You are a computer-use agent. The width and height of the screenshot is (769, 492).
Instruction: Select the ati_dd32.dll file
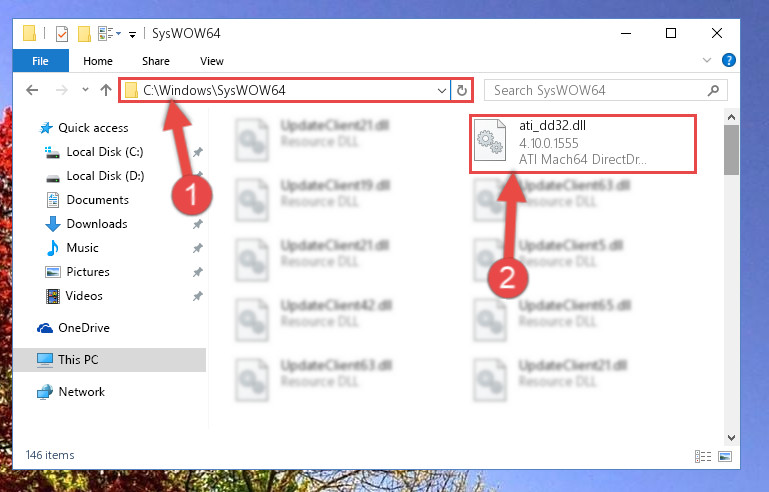[x=582, y=143]
